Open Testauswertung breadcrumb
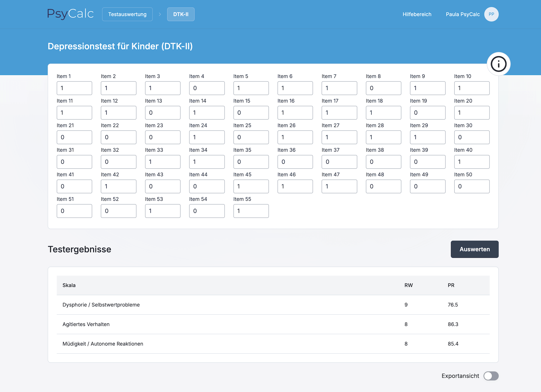This screenshot has width=541, height=392. [127, 14]
